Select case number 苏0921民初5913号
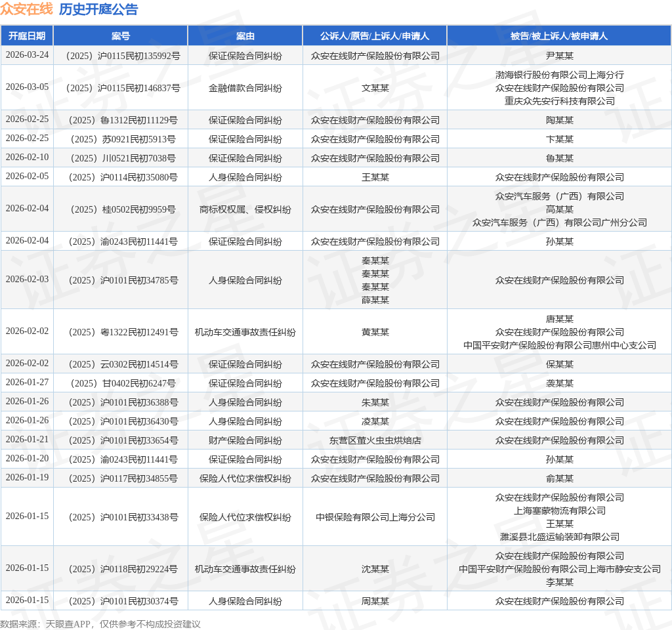 [123, 139]
